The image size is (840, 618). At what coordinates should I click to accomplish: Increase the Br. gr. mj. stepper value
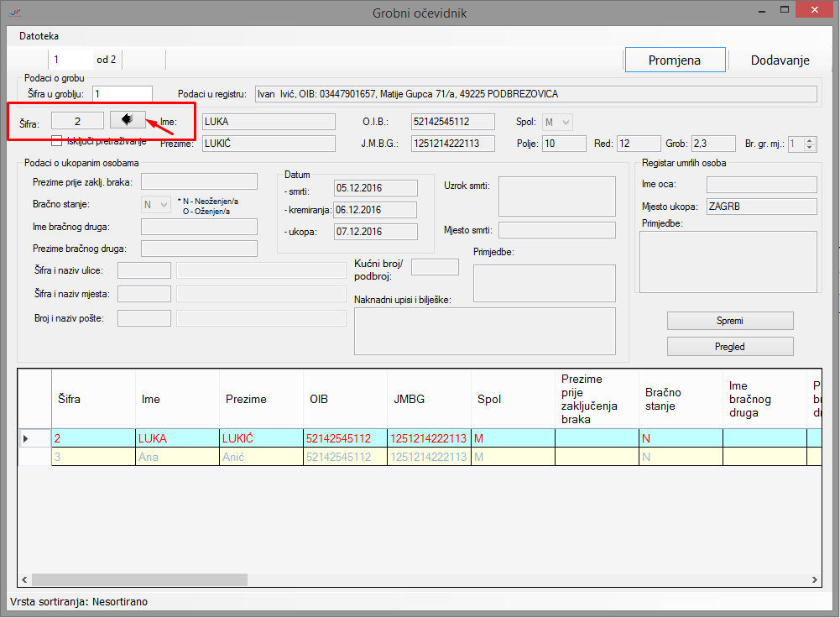pos(810,140)
